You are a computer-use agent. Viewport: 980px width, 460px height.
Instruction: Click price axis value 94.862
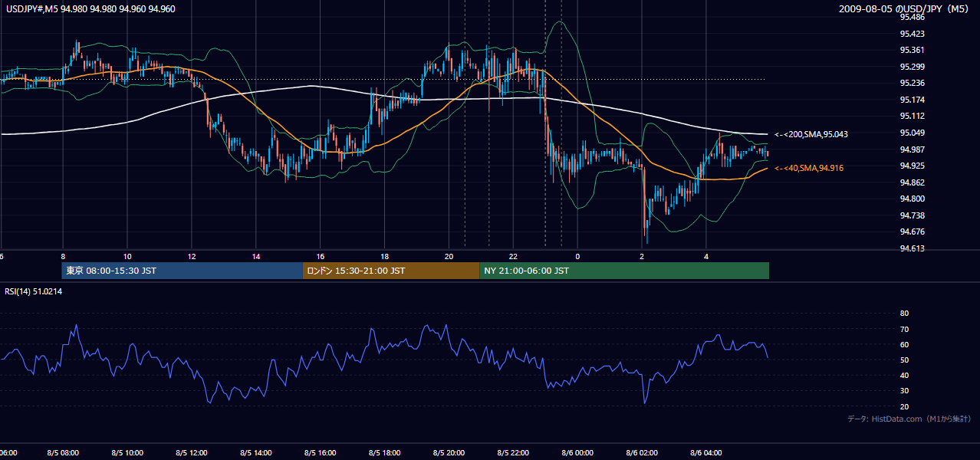pyautogui.click(x=913, y=182)
